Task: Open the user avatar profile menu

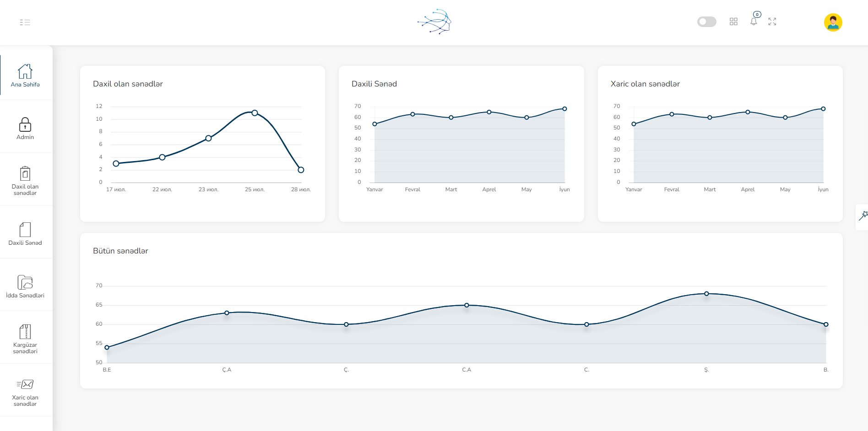Action: [x=833, y=22]
